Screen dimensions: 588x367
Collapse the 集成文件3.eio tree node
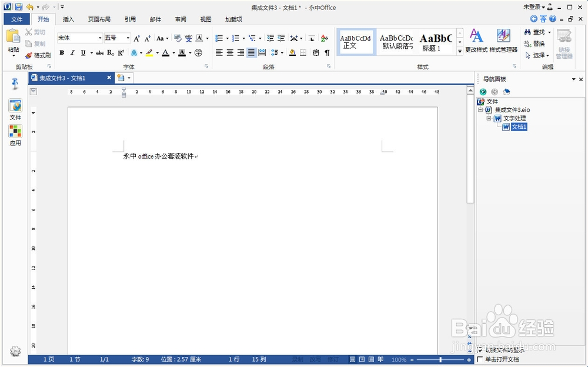pyautogui.click(x=480, y=110)
